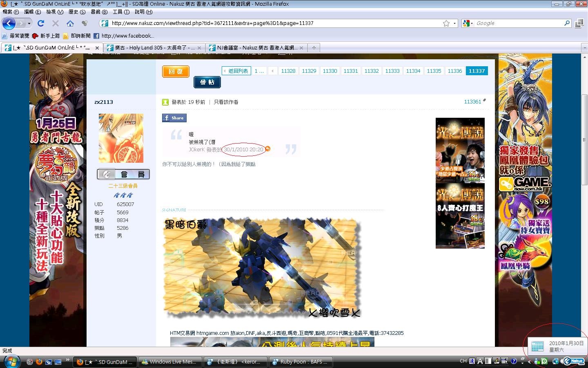Click the 返回列表 back-to-list link
This screenshot has width=588, height=368.
tap(236, 71)
